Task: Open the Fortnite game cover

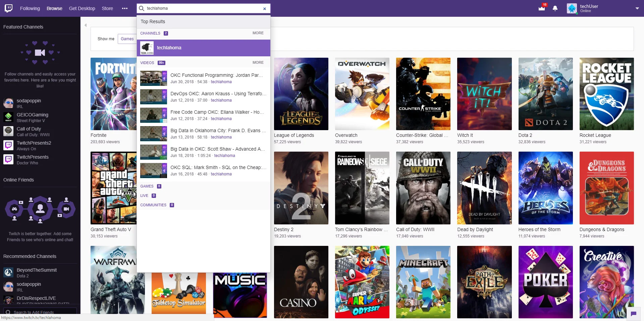Action: click(113, 94)
